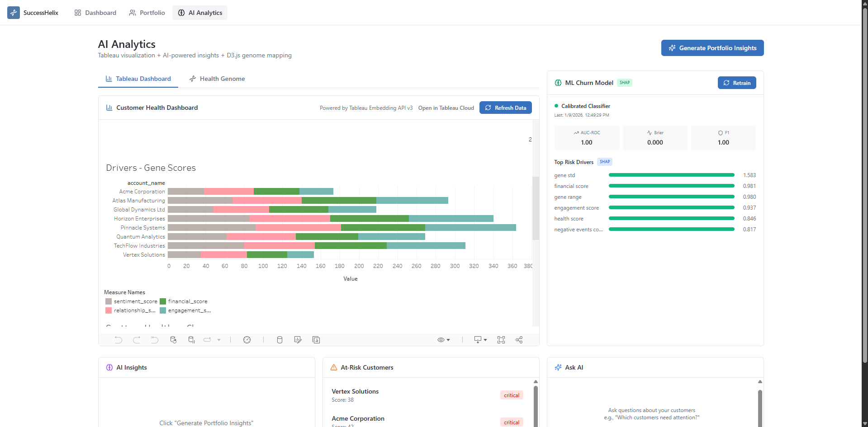Pause auto updates in Tableau toolbar
Screen dimensions: 868x427
(x=191, y=340)
